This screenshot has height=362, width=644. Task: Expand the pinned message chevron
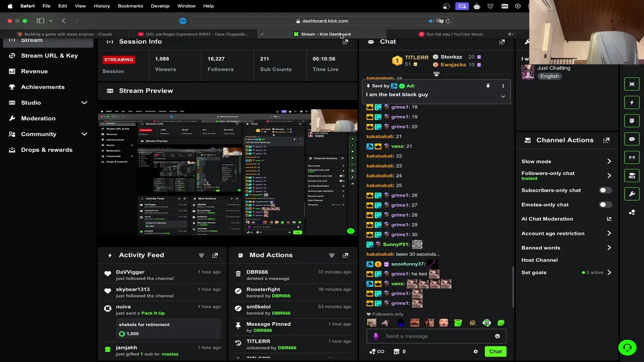[503, 97]
